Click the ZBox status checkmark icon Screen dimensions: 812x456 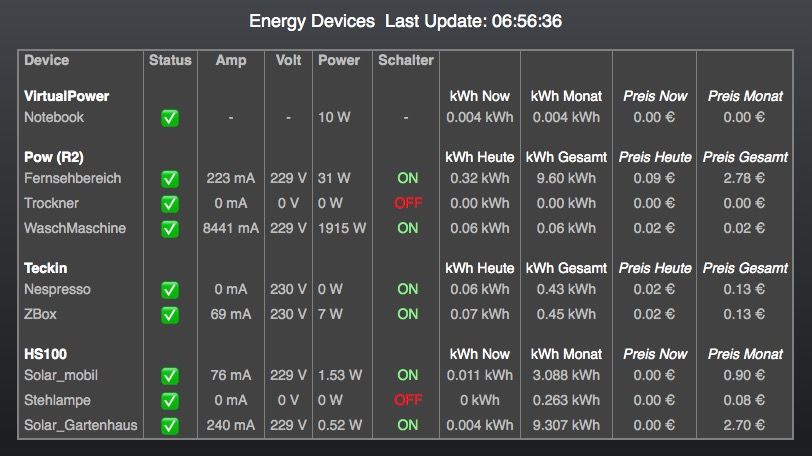click(170, 315)
